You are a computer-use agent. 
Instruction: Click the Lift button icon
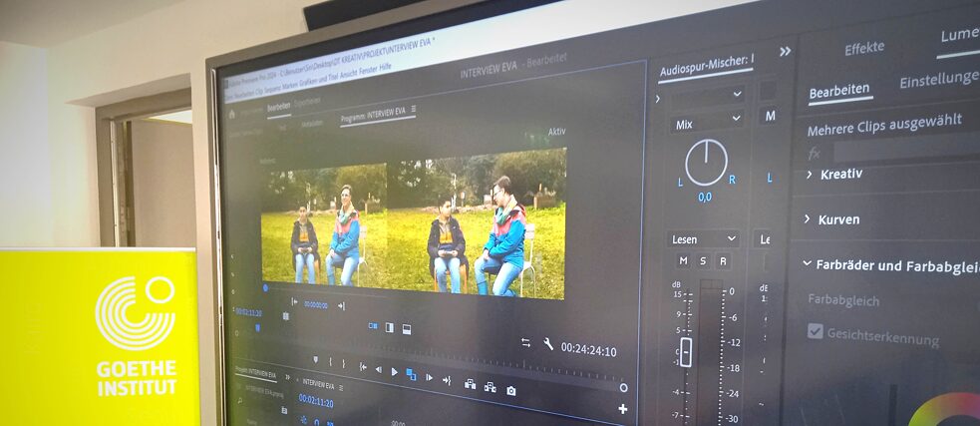469,384
